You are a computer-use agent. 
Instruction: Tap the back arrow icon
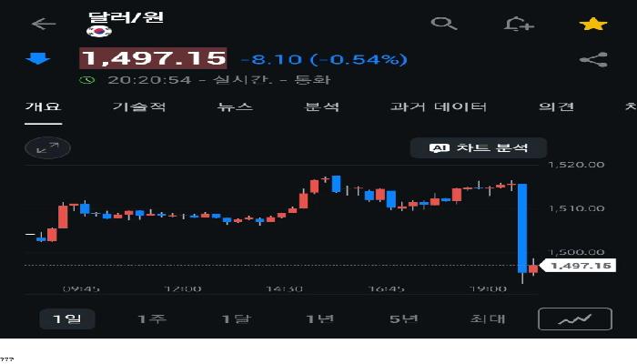[43, 24]
